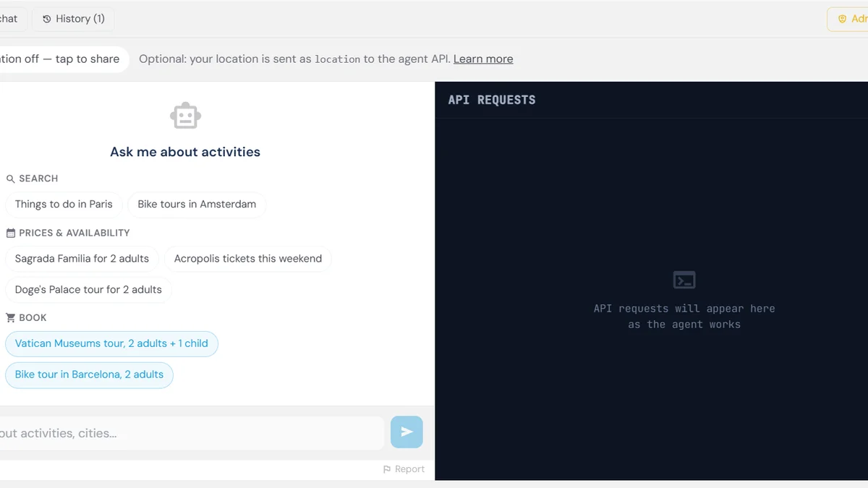Click 'Ask me about activities' heading

pyautogui.click(x=185, y=152)
